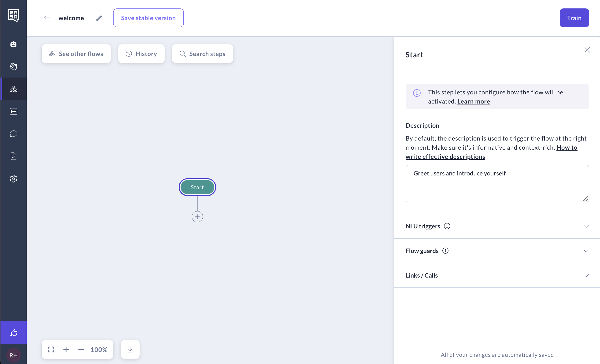This screenshot has height=364, width=600.
Task: Select the Start node on canvas
Action: click(x=197, y=187)
